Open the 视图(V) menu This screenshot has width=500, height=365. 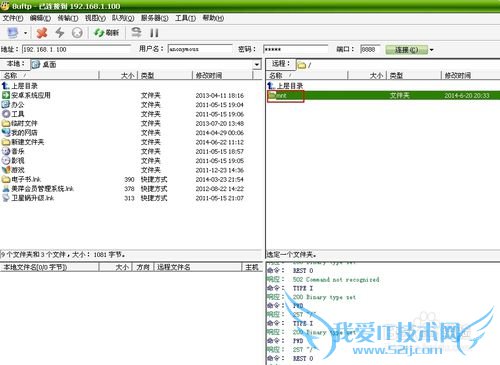[95, 18]
